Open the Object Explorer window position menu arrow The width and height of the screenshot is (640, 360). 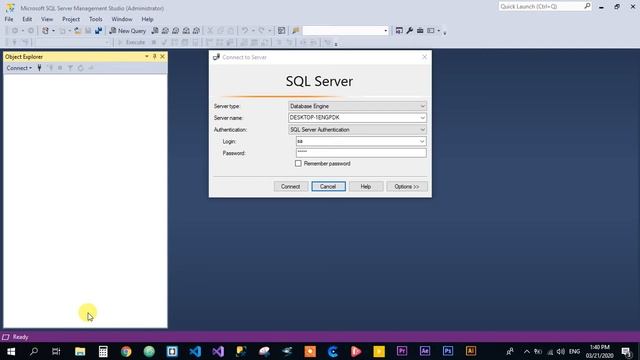147,57
